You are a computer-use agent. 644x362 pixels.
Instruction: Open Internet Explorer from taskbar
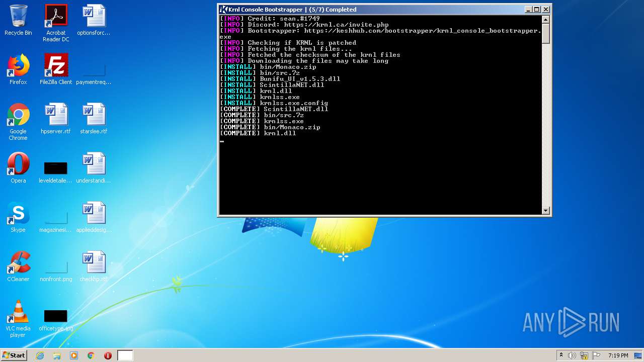click(40, 355)
